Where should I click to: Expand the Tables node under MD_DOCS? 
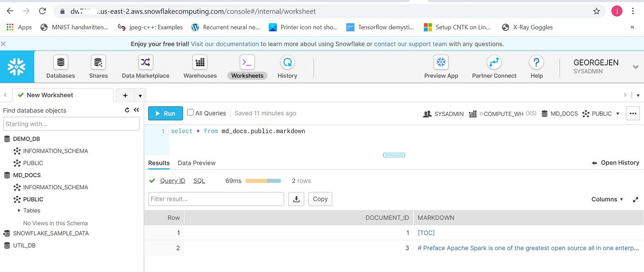(19, 210)
